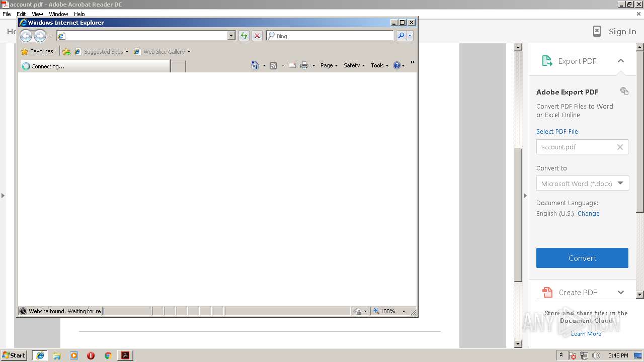
Task: Open Opera from the taskbar
Action: point(91,355)
